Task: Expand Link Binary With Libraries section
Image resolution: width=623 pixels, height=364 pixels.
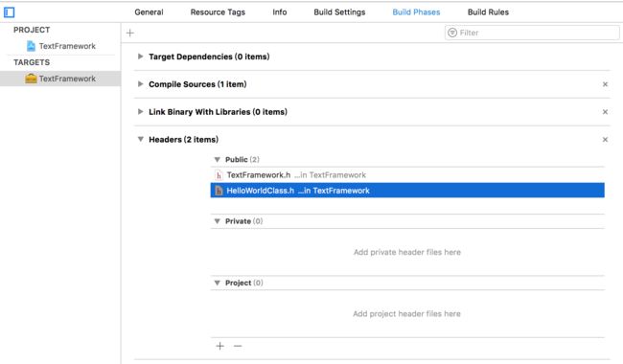Action: pos(140,111)
